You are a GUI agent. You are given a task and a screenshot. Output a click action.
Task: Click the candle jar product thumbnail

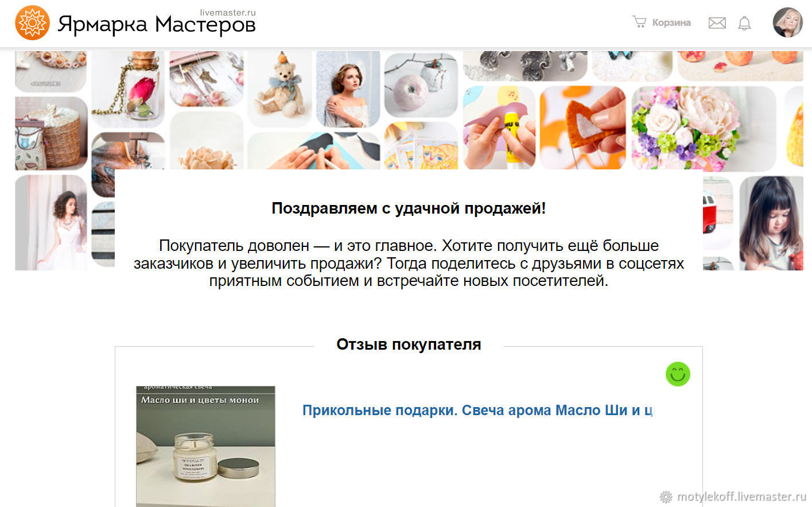(205, 446)
